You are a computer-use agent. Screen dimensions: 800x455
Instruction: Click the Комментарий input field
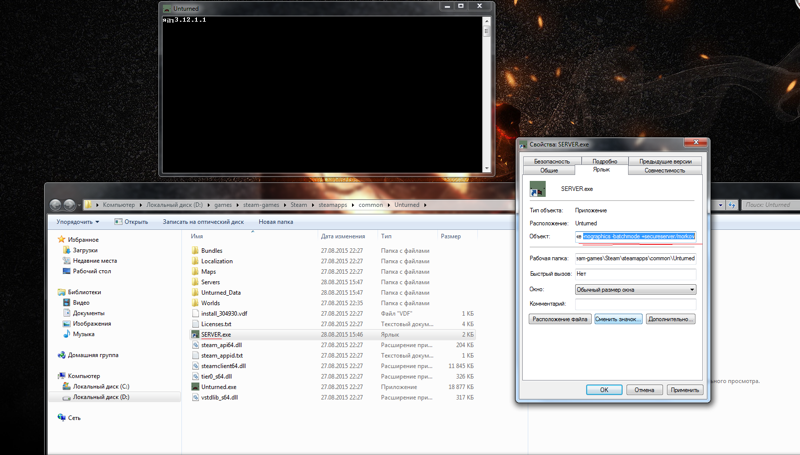[x=636, y=304]
